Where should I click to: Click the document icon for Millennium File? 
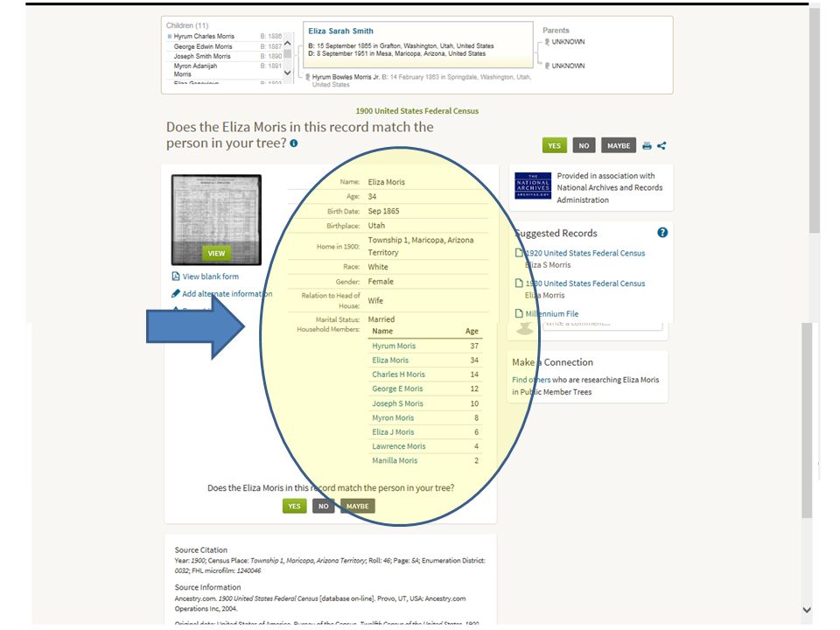click(519, 313)
